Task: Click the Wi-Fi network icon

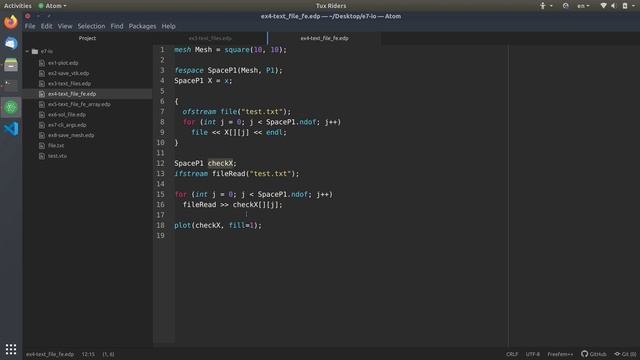Action: [x=603, y=6]
